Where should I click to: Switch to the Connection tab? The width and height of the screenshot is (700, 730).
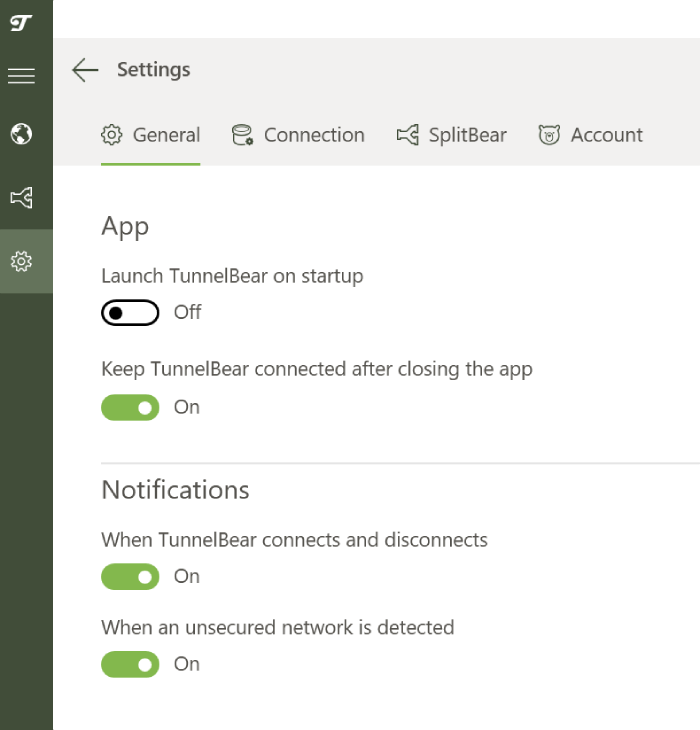point(298,135)
